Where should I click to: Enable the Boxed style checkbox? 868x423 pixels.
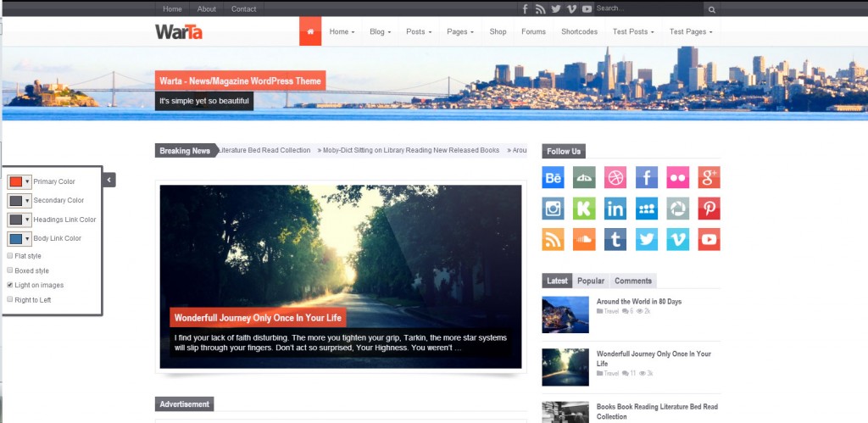[x=10, y=270]
